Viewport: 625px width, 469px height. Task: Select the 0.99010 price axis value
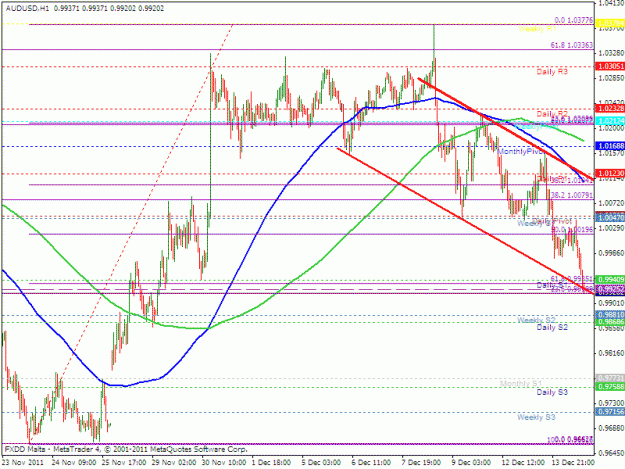tap(610, 303)
